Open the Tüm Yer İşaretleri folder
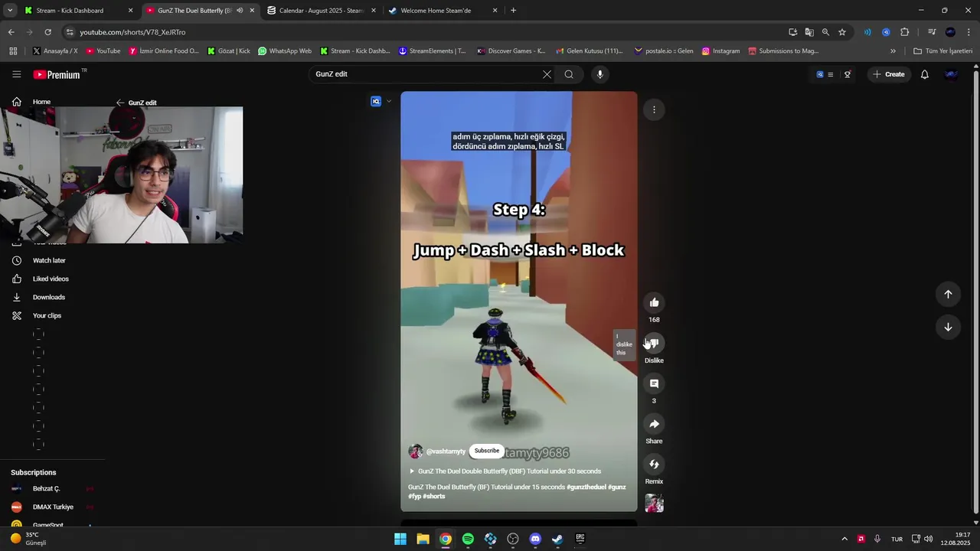The width and height of the screenshot is (980, 551). [x=943, y=51]
